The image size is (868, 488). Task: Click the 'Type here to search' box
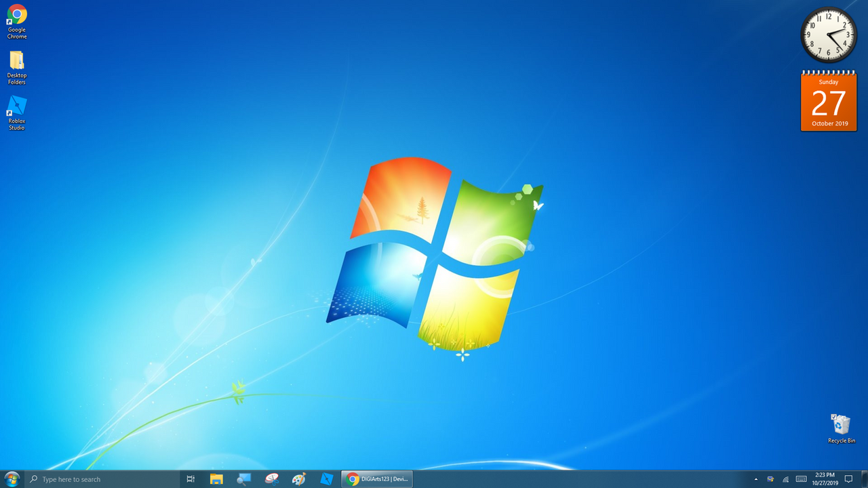[x=102, y=479]
